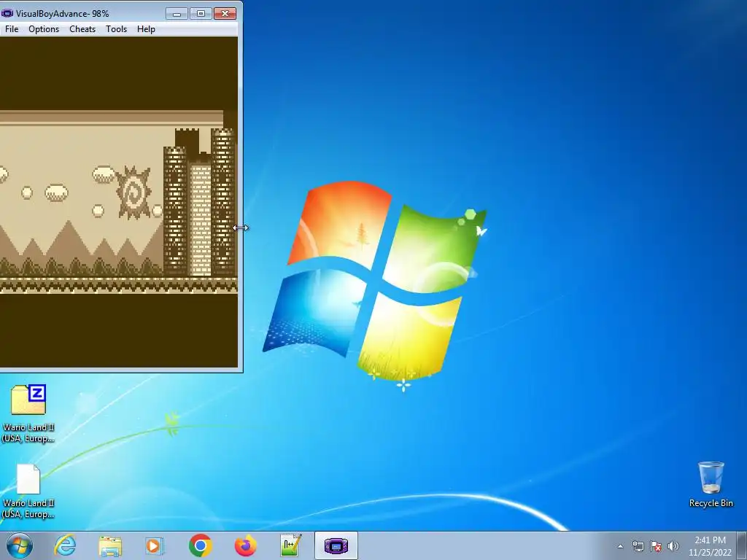Click the VisualBoyAdvance title bar icon
Screen dimensions: 747x560
pos(7,13)
